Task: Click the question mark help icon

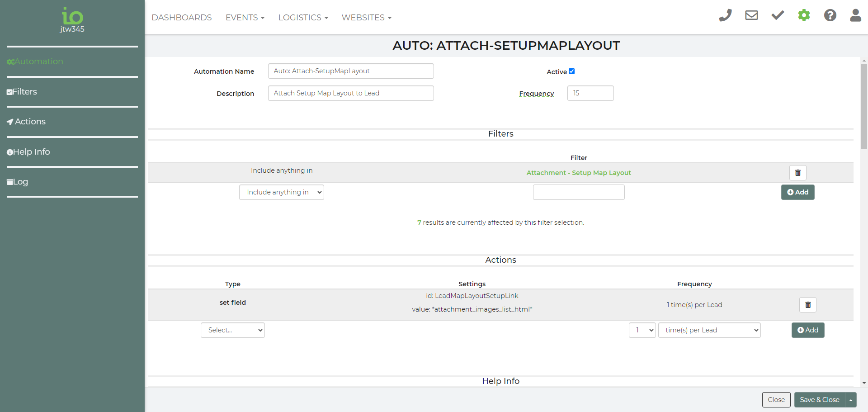Action: coord(830,16)
